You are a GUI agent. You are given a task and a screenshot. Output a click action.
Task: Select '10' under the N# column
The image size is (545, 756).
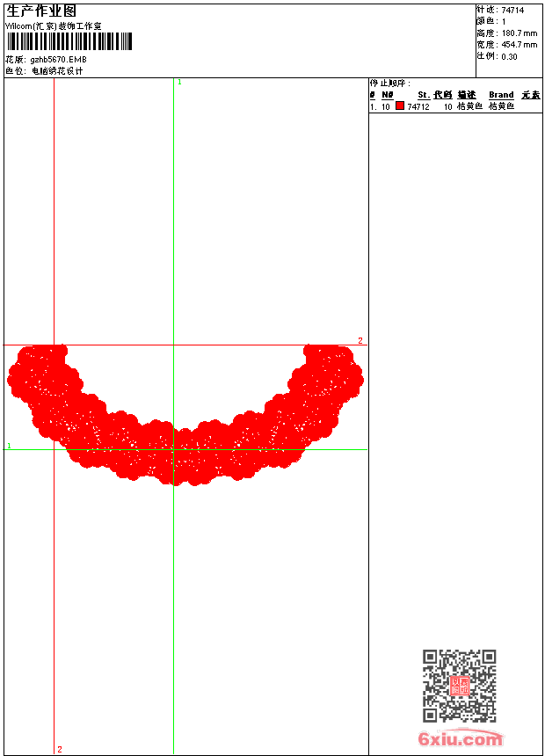click(385, 106)
